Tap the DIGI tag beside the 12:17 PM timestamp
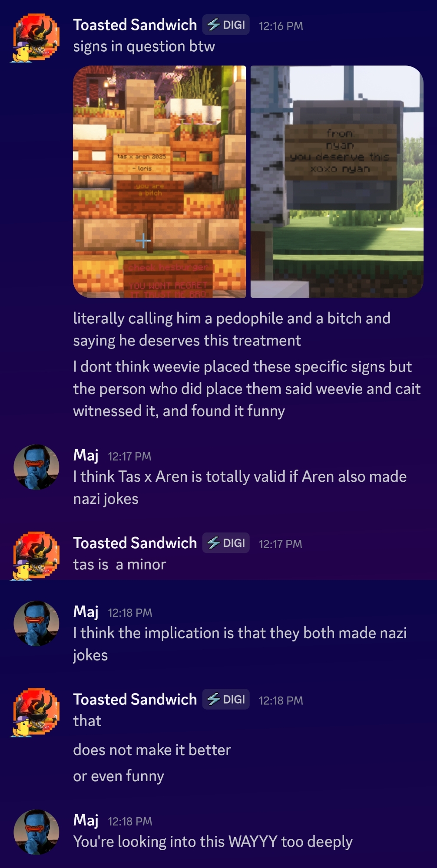The height and width of the screenshot is (868, 437). [226, 543]
